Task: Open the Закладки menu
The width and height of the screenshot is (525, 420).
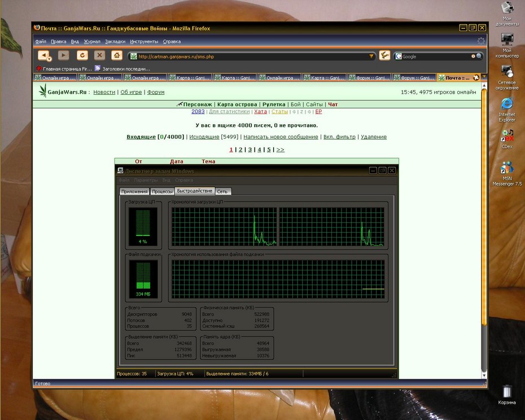Action: (x=115, y=42)
